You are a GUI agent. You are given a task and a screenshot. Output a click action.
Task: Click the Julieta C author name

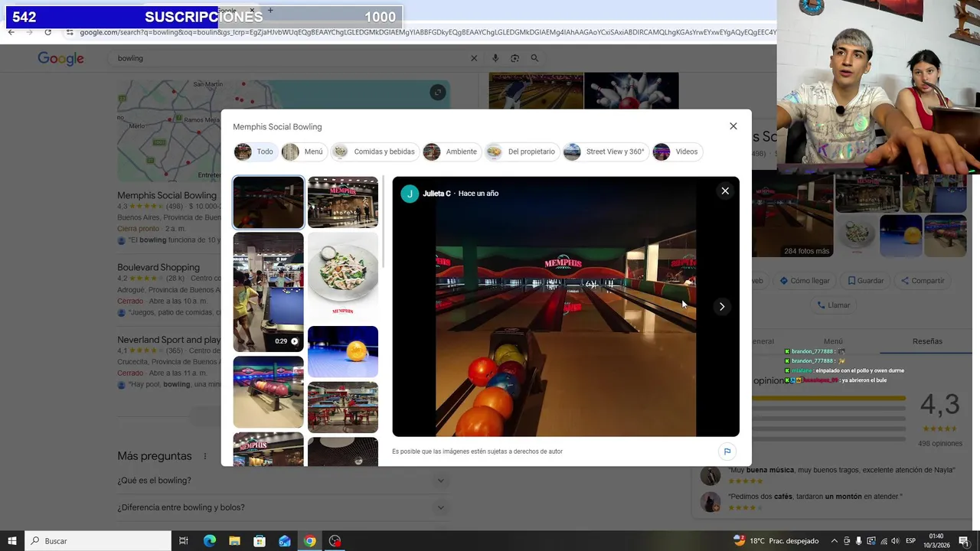pyautogui.click(x=436, y=194)
